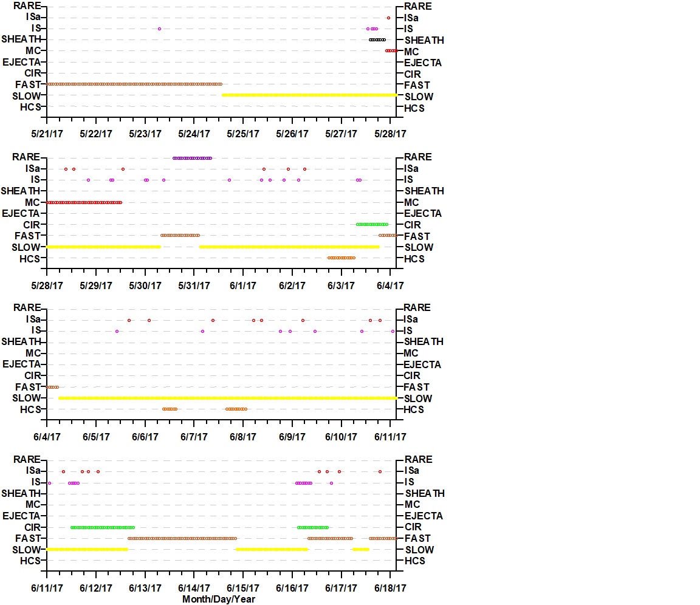Select the brown FAST band starting 5/21/17
Viewport: 700px width, 605px height.
pyautogui.click(x=134, y=84)
